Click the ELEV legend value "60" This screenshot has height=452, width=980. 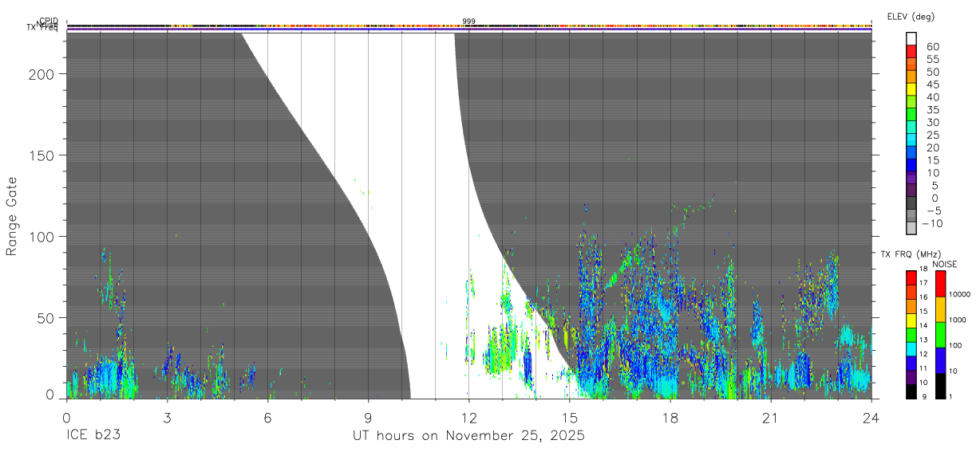coord(932,46)
